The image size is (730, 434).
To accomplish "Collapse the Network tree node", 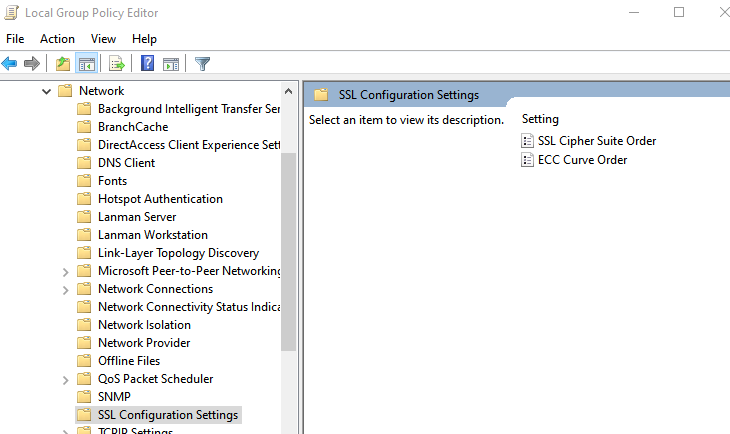I will 47,91.
